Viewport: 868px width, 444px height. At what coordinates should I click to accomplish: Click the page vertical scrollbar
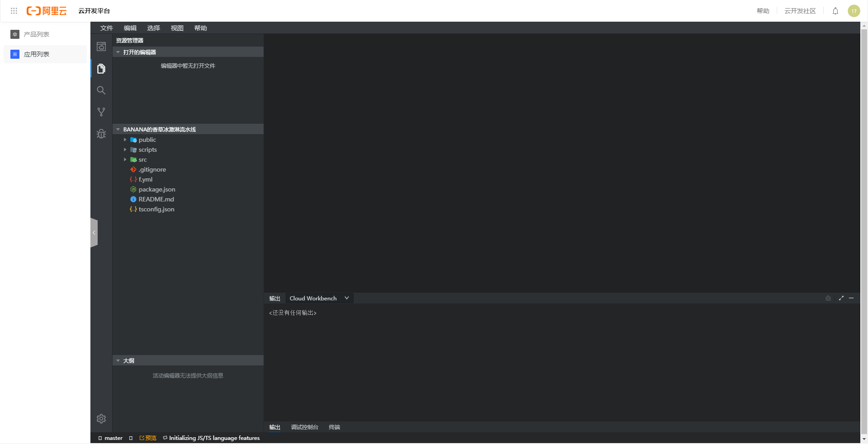[x=864, y=232]
